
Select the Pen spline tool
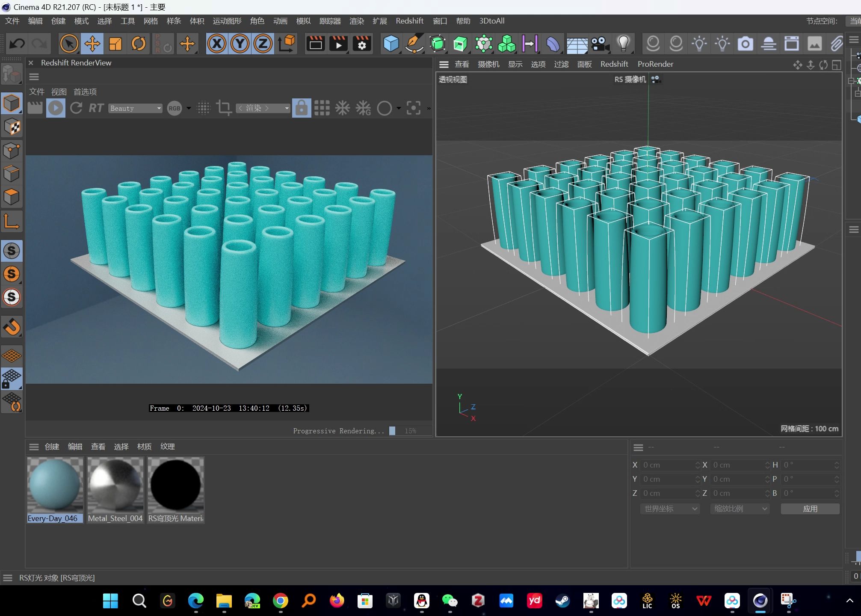tap(414, 43)
